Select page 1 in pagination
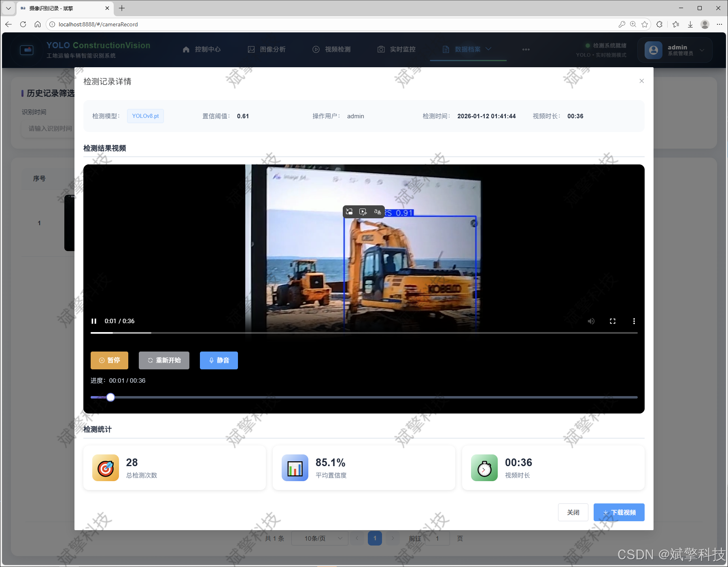Viewport: 728px width, 567px height. pos(375,538)
